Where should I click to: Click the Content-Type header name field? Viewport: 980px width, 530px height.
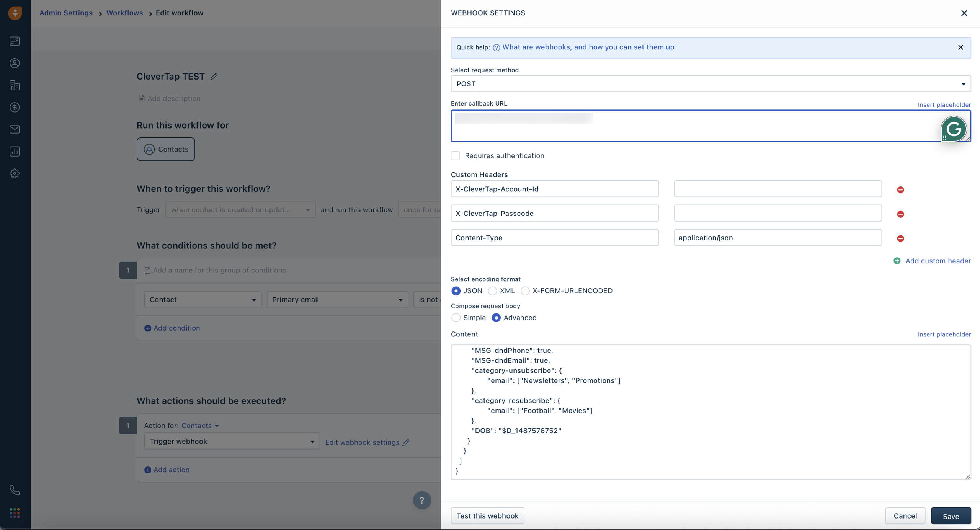point(555,238)
